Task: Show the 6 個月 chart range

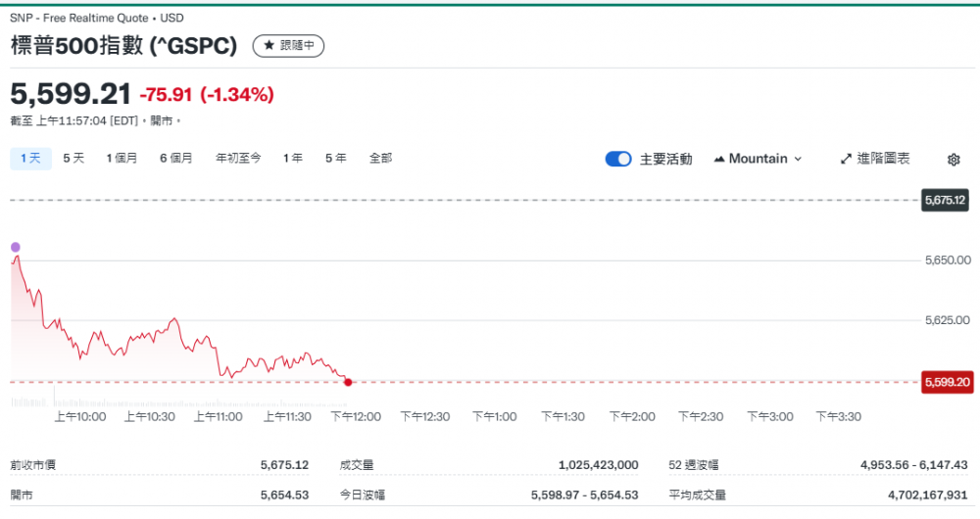Action: click(x=176, y=158)
